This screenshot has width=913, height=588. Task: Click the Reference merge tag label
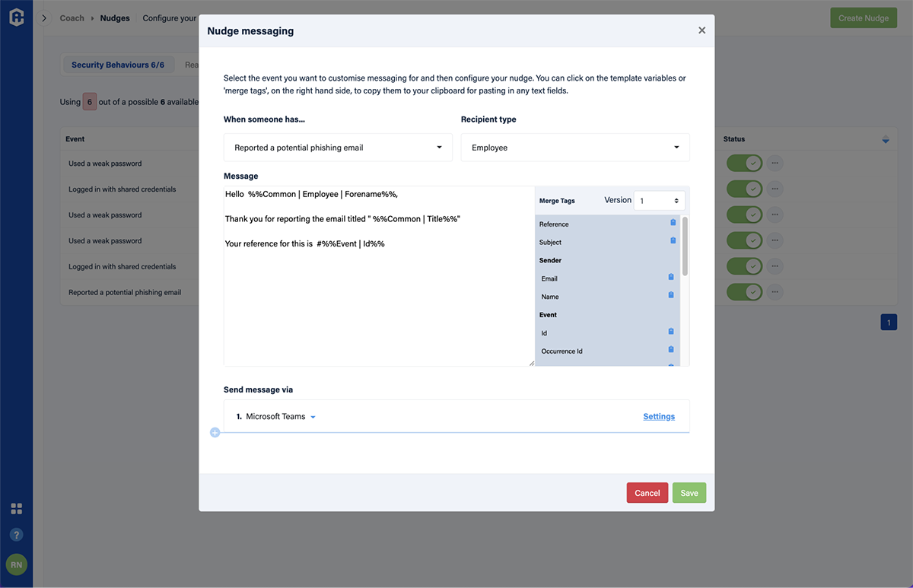pos(554,224)
